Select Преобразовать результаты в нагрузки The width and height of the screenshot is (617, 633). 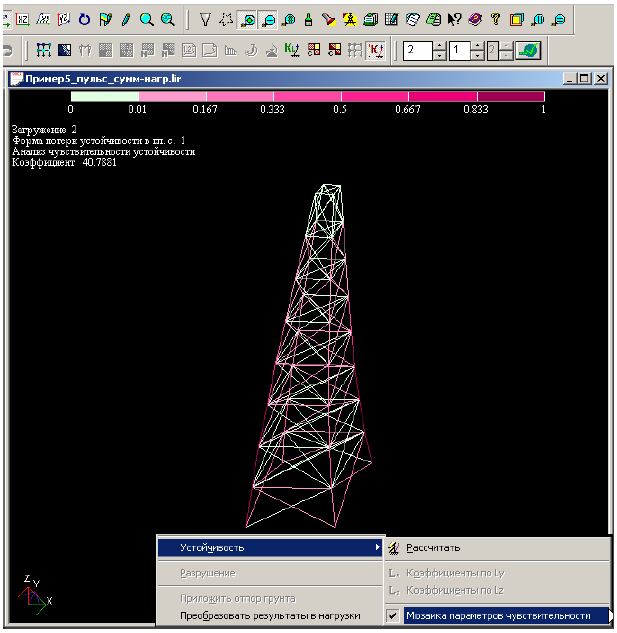(x=270, y=616)
